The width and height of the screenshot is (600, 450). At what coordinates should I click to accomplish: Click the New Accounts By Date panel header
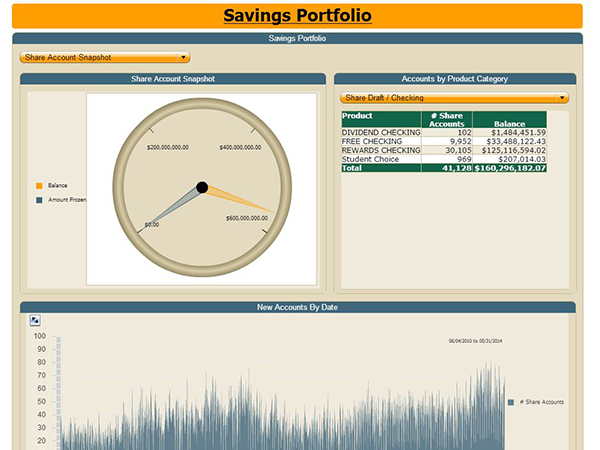point(297,307)
